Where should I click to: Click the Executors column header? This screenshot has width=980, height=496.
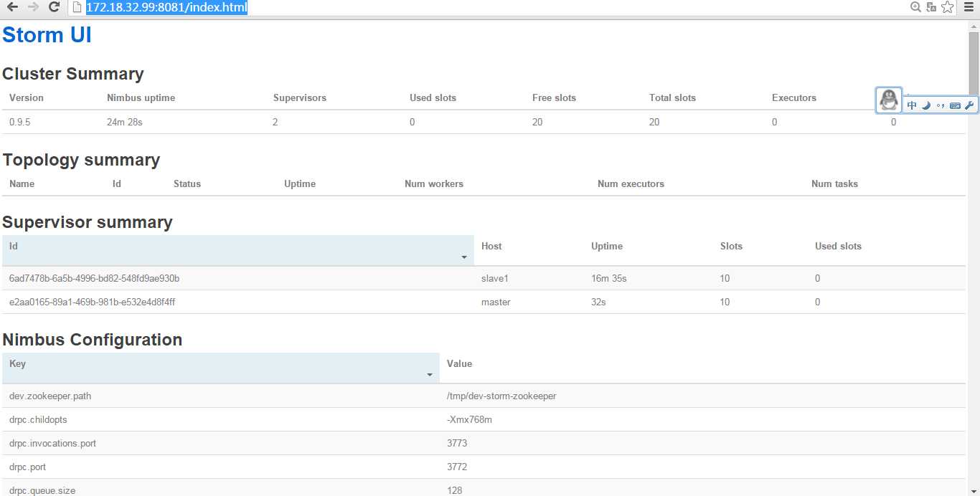point(794,97)
